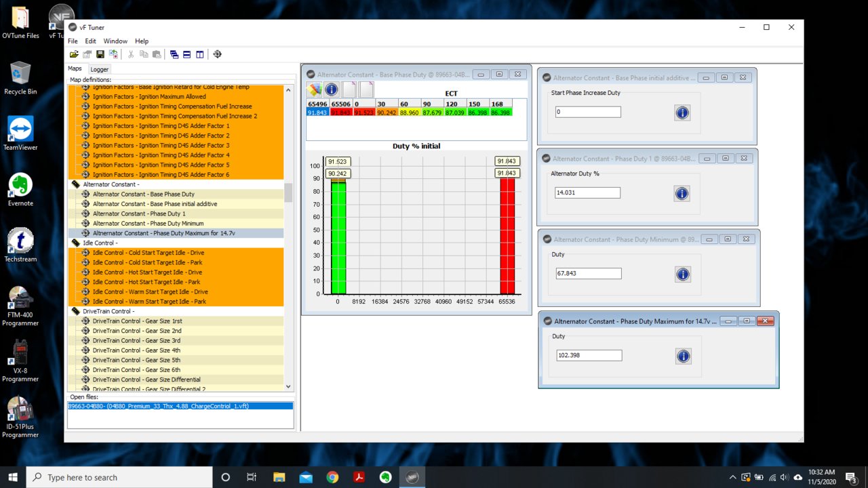Click the Save floppy disk toolbar icon

tap(100, 54)
